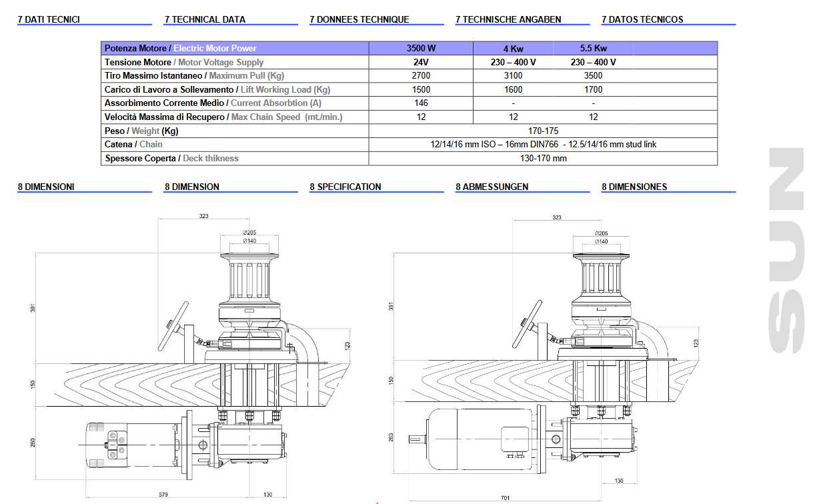
Task: Select the '8 SPECIFICATION' heading
Action: (x=345, y=187)
